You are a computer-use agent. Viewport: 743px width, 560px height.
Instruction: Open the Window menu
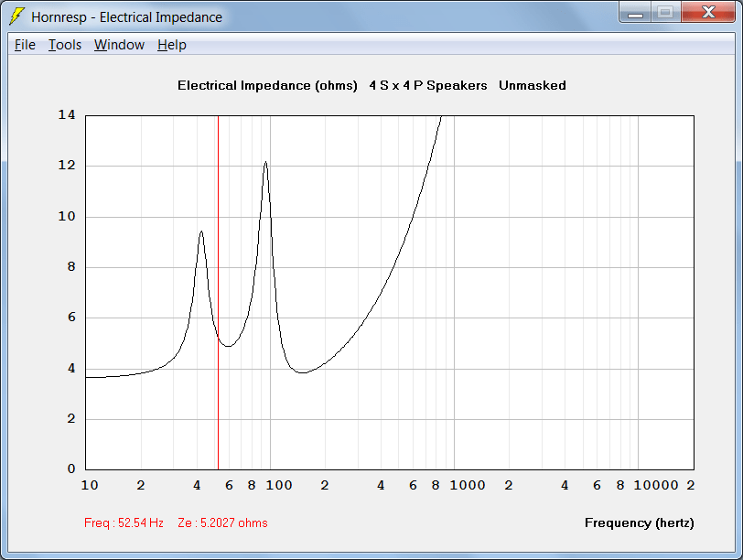click(119, 45)
